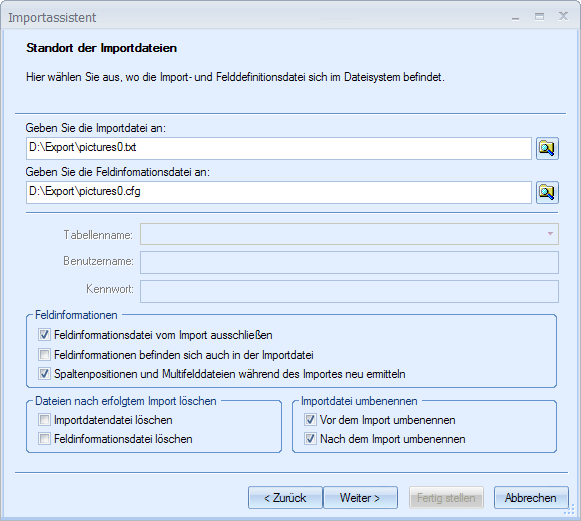Screen dimensions: 581x521
Task: Enable Feldinformationen befinden sich auch in der Importdatei
Action: (x=44, y=355)
